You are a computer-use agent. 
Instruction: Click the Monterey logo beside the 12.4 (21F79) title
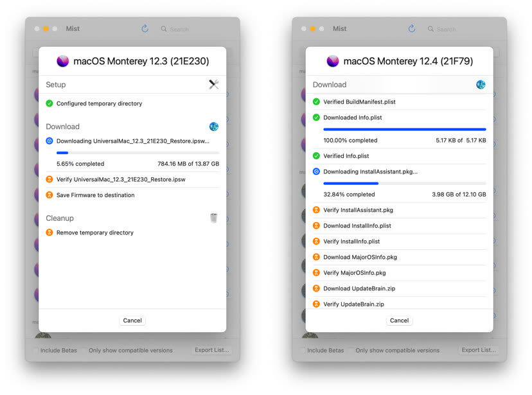point(333,61)
